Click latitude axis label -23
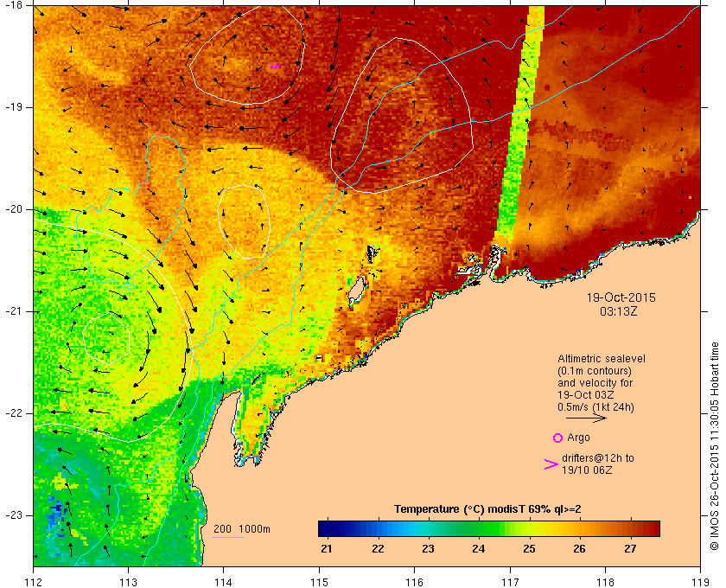The height and width of the screenshot is (588, 726). pos(12,515)
